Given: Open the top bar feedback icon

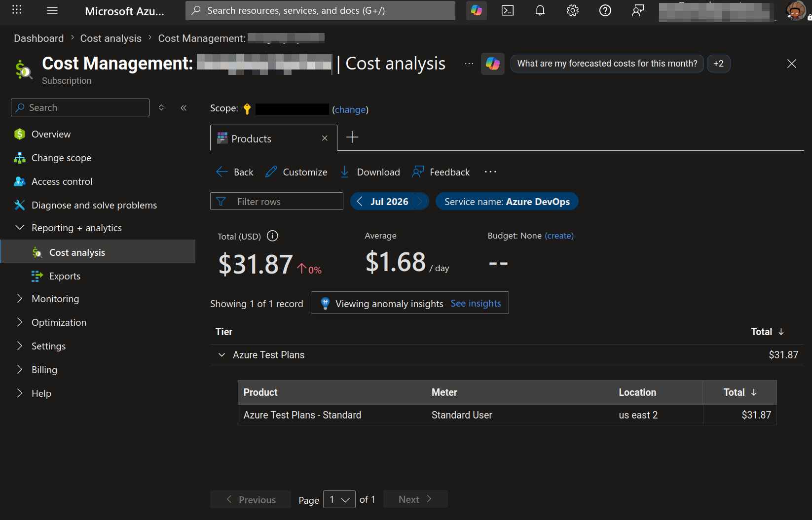Looking at the screenshot, I should (638, 10).
